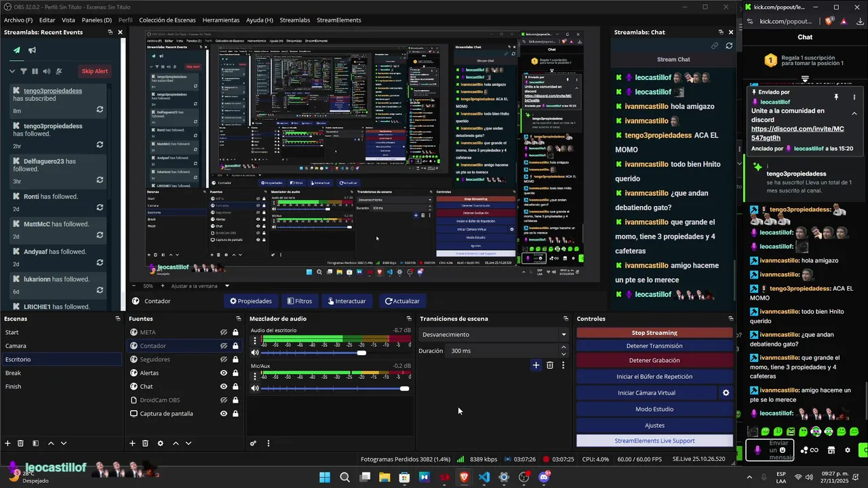The width and height of the screenshot is (868, 488).
Task: Open source properties via the Fuentes gear icon
Action: click(160, 443)
